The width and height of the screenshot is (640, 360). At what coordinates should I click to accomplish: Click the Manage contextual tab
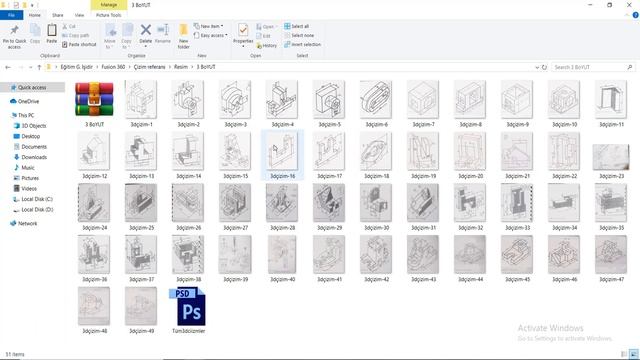tap(109, 5)
